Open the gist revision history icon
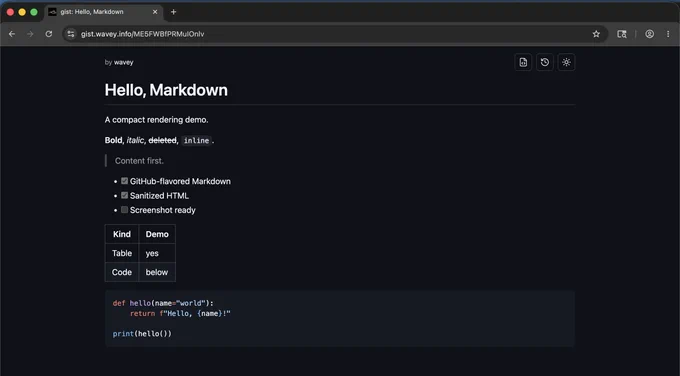This screenshot has width=680, height=376. [545, 62]
